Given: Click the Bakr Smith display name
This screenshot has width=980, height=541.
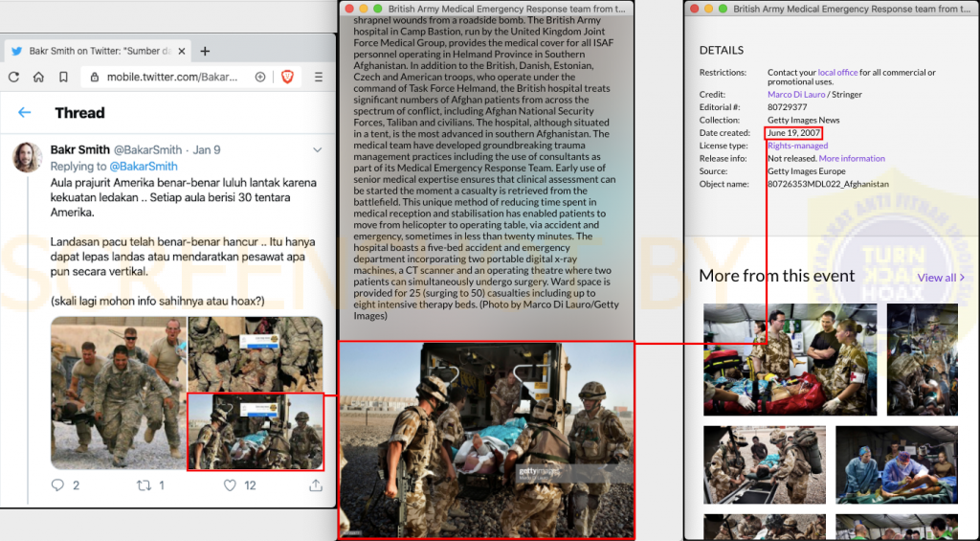Looking at the screenshot, I should tap(80, 150).
